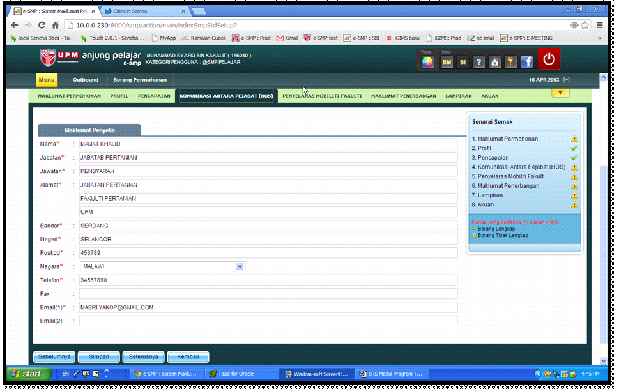Select Komunikasi Antara Pejabat (HOS) tab

[226, 96]
